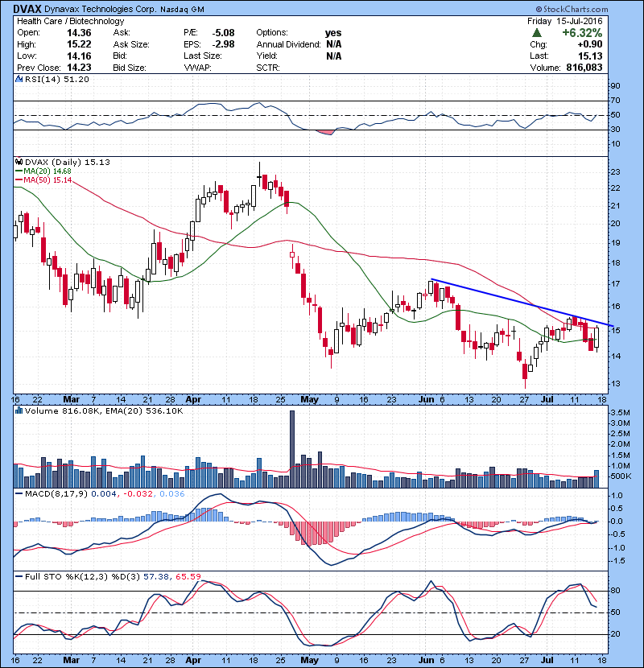The image size is (644, 668).
Task: Click the 80 label on stochastic axis
Action: 615,591
